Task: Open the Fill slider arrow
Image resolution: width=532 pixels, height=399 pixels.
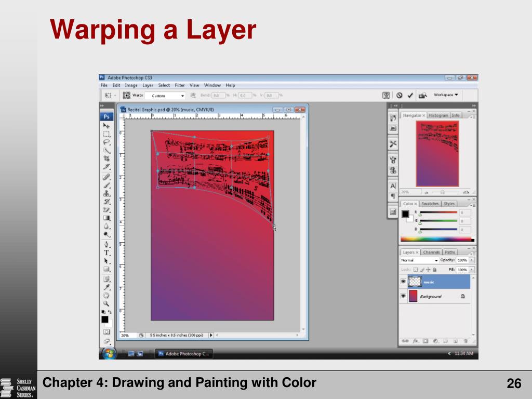Action: coord(472,270)
